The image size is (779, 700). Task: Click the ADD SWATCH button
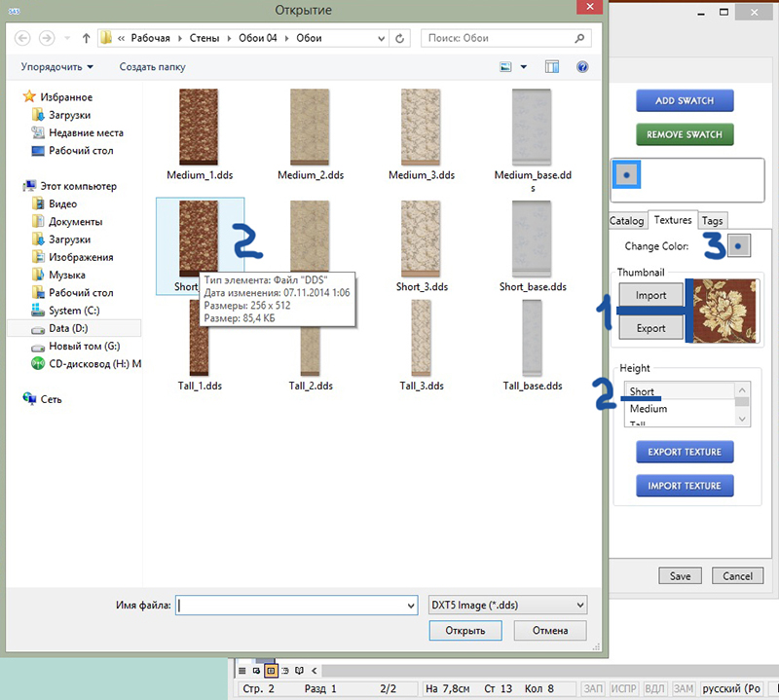point(685,101)
